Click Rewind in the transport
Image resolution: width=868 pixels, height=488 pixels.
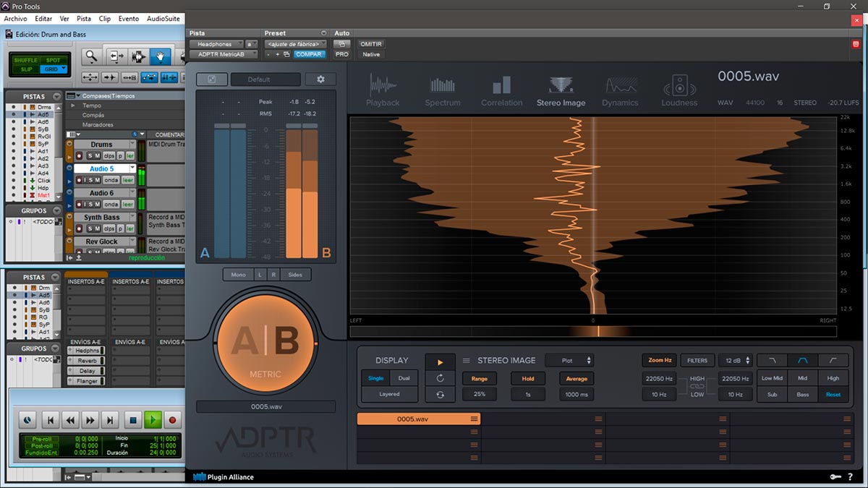[70, 419]
